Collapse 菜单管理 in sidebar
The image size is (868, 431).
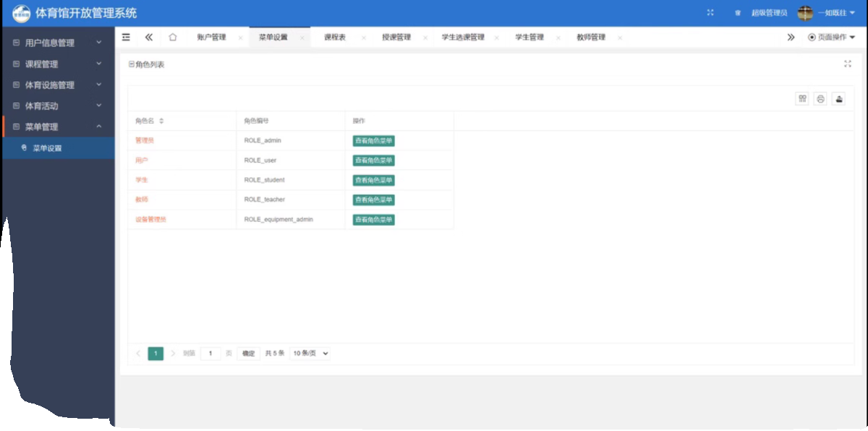58,127
